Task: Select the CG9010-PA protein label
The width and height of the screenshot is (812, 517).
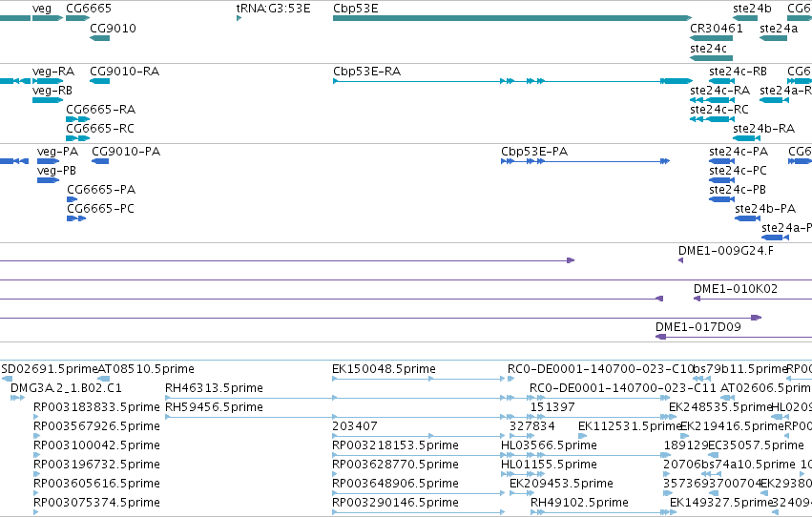Action: tap(126, 152)
